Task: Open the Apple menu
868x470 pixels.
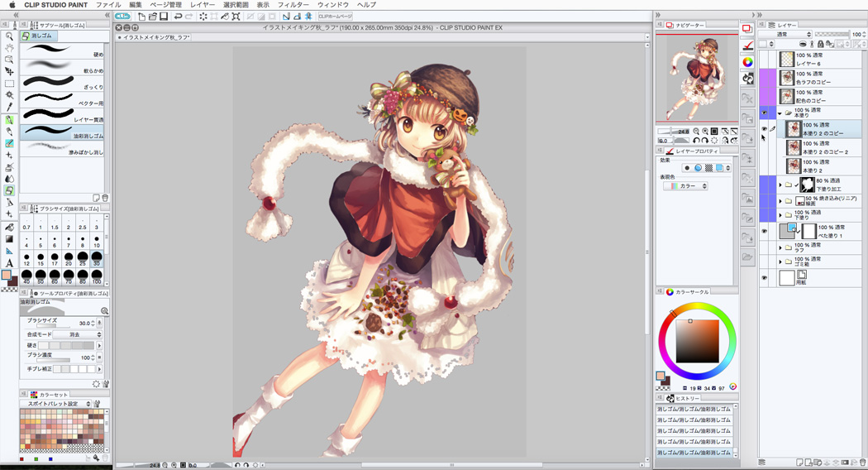Action: 12,4
